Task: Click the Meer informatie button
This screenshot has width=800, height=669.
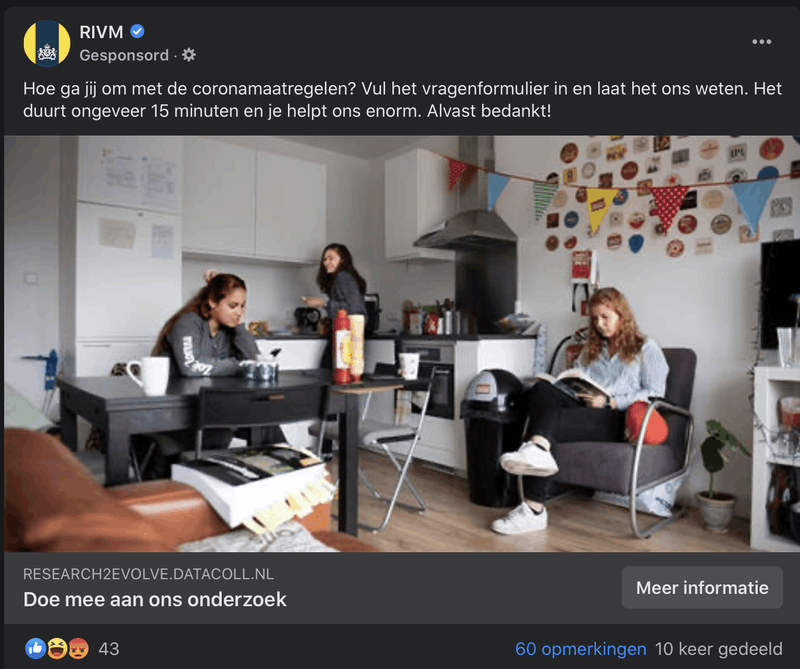Action: coord(702,587)
